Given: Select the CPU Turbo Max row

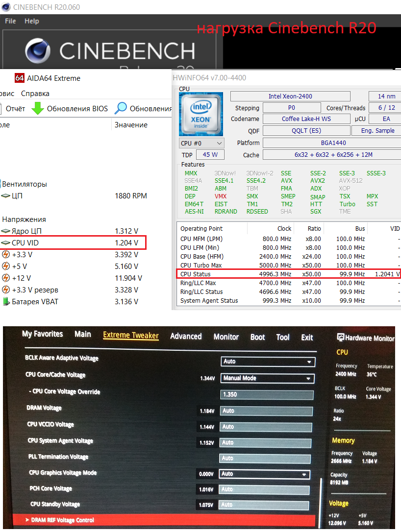Looking at the screenshot, I should [x=289, y=266].
